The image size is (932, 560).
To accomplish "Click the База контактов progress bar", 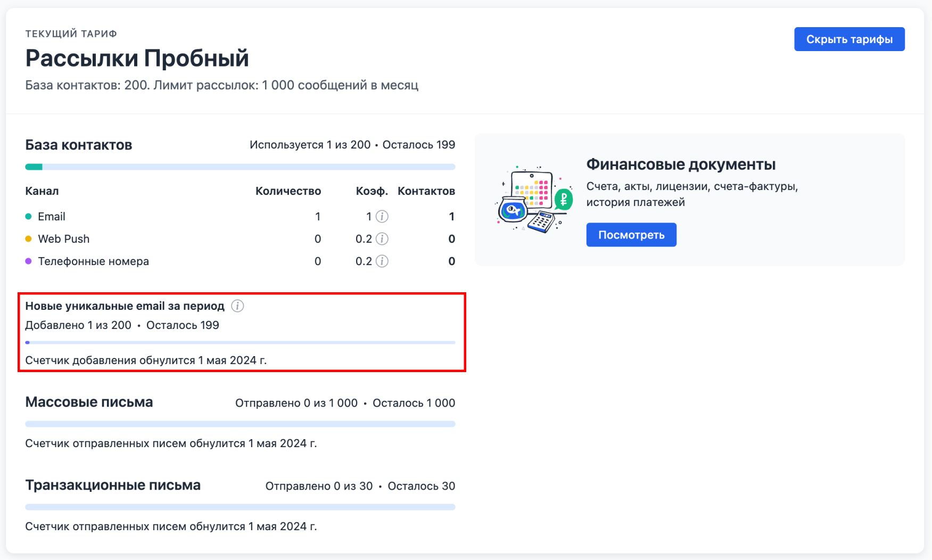I will pyautogui.click(x=240, y=167).
